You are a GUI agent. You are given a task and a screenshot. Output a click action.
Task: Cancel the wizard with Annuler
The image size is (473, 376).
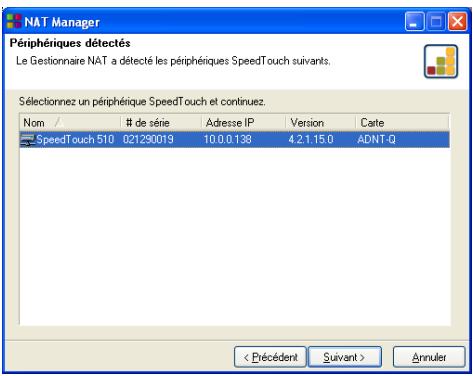[x=429, y=357]
